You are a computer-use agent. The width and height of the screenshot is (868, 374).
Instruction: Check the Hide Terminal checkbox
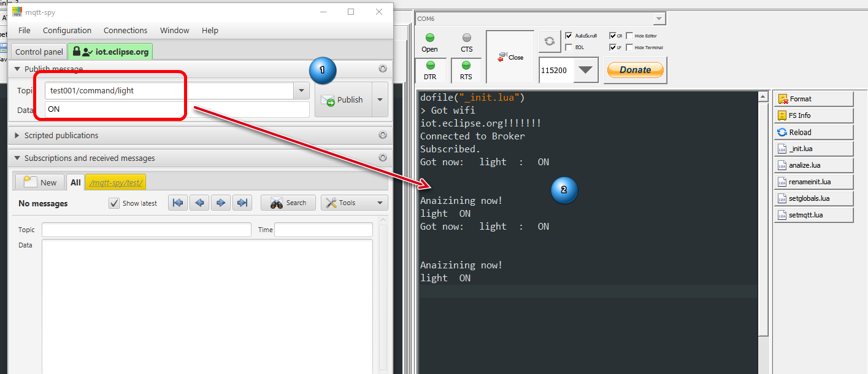point(629,47)
